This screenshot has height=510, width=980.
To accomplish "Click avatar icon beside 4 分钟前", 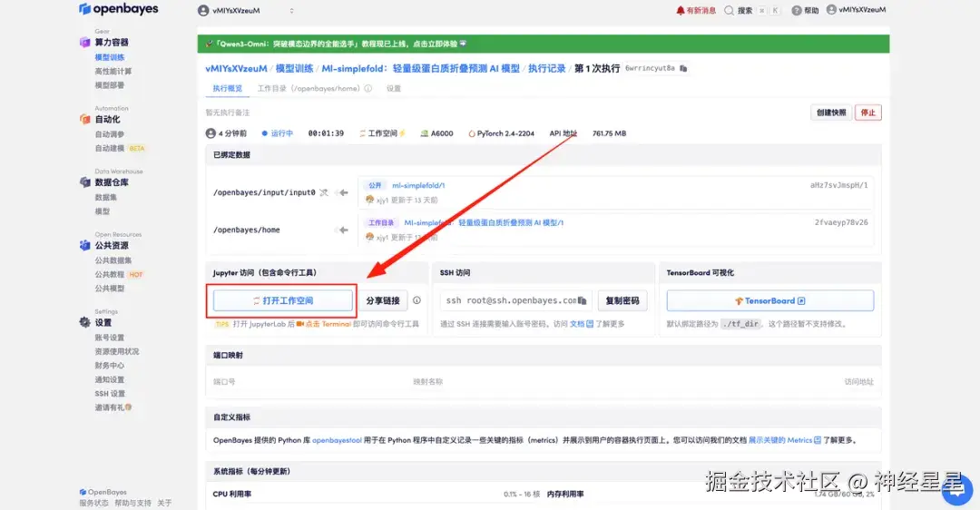I will [211, 133].
